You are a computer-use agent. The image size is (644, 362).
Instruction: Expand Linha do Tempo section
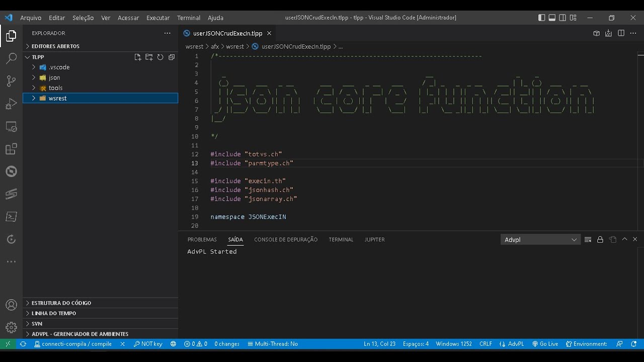tap(100, 313)
